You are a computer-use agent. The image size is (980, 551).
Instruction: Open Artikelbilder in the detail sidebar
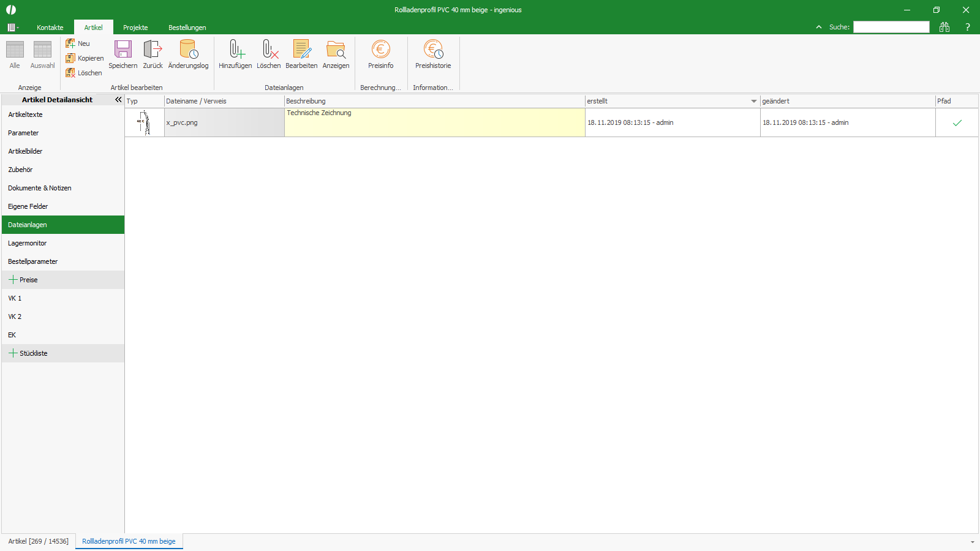pyautogui.click(x=25, y=151)
